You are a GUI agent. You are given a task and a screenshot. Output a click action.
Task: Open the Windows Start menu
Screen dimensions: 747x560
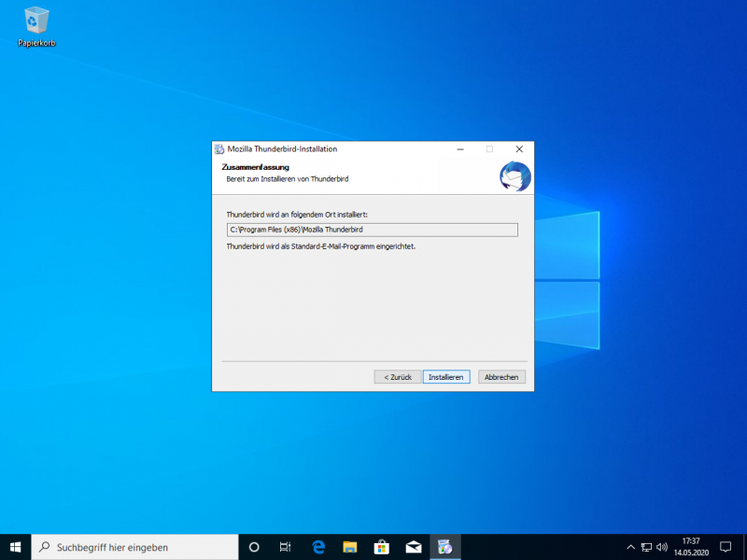pyautogui.click(x=15, y=547)
